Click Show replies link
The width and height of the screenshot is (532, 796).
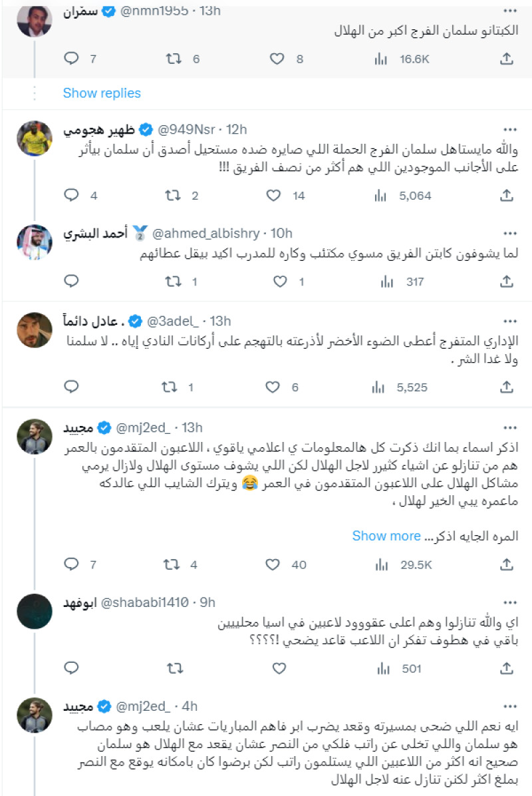point(100,94)
